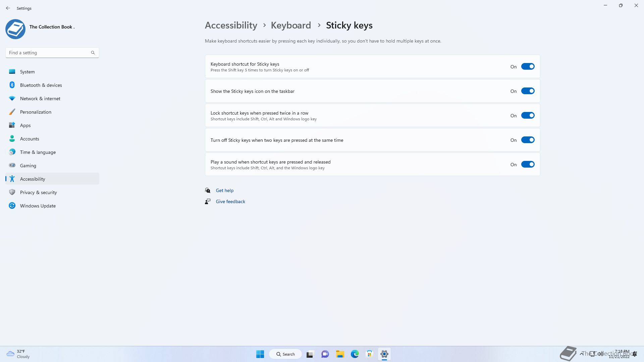Viewport: 644px width, 362px height.
Task: Click the Accounts person icon
Action: coord(12,138)
